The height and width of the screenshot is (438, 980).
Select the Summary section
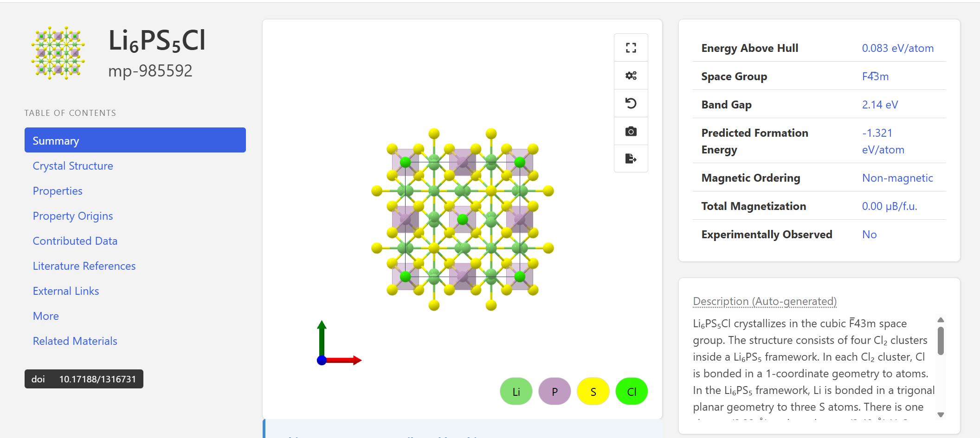pos(135,140)
